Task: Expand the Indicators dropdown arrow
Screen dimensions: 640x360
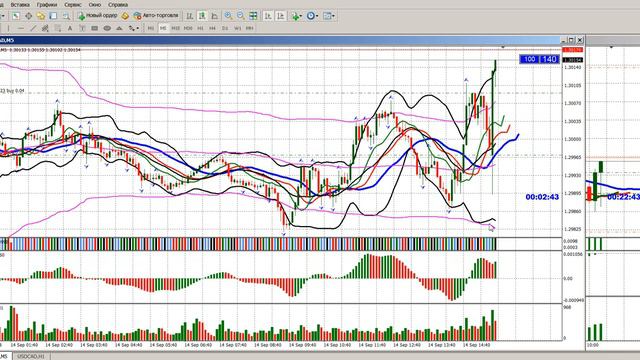Action: [301, 16]
